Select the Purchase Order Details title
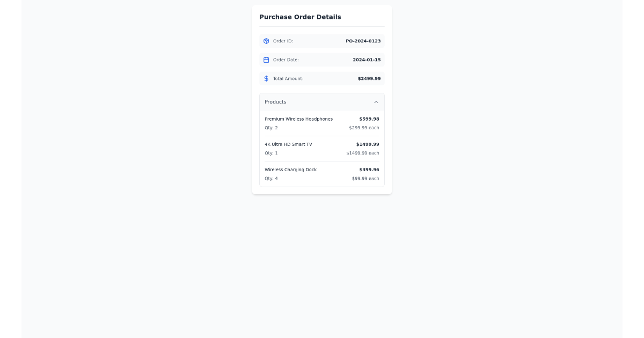This screenshot has width=644, height=338. pyautogui.click(x=299, y=17)
